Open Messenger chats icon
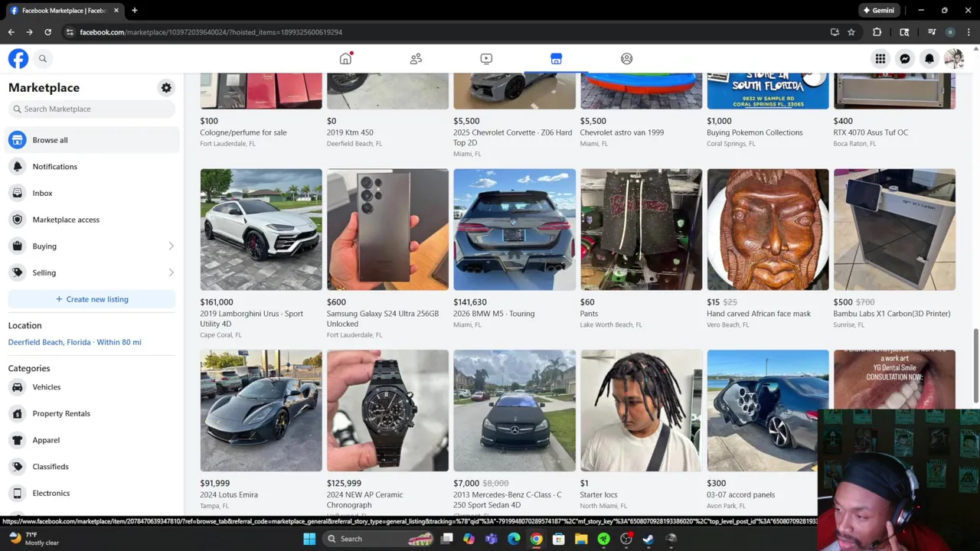The image size is (980, 551). (x=905, y=59)
